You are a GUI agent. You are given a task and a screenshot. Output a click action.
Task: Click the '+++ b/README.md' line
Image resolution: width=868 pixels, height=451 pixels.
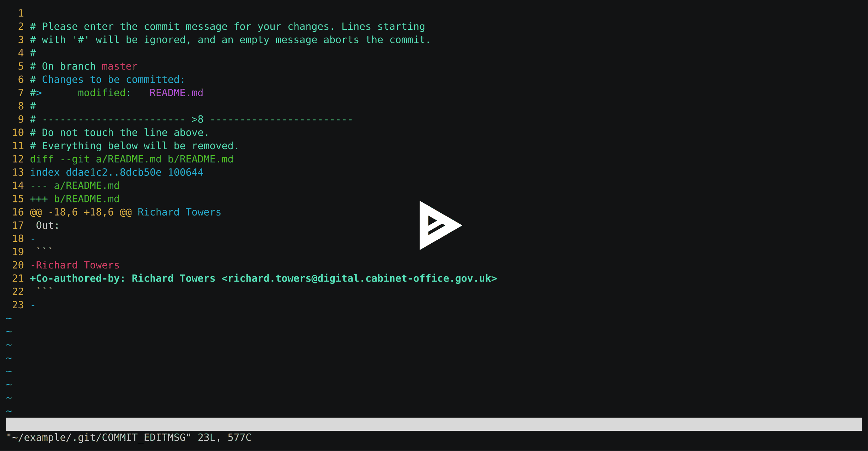(x=75, y=199)
